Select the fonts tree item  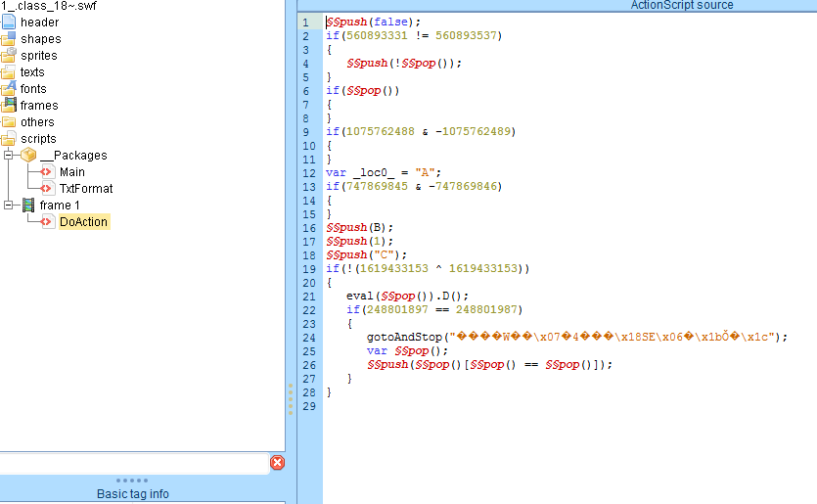tap(33, 89)
